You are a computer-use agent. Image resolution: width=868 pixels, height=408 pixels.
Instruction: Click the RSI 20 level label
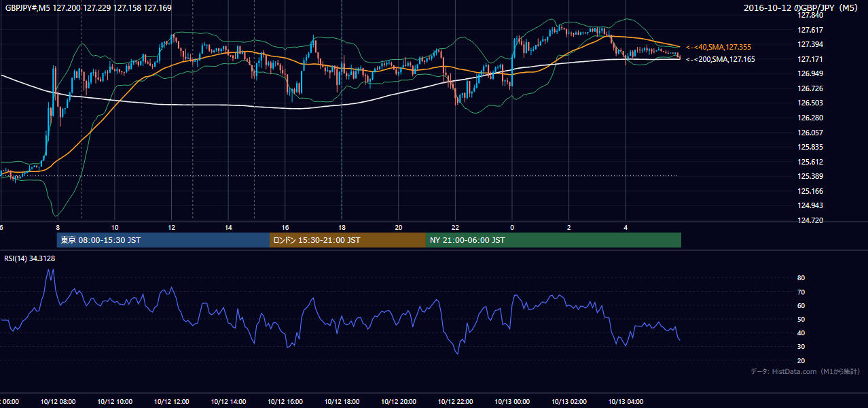pos(801,360)
